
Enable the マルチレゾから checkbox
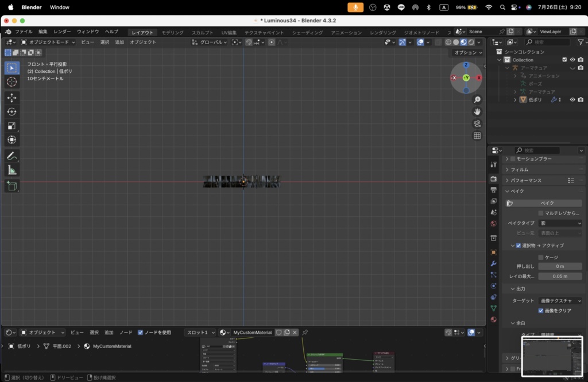[x=541, y=213]
